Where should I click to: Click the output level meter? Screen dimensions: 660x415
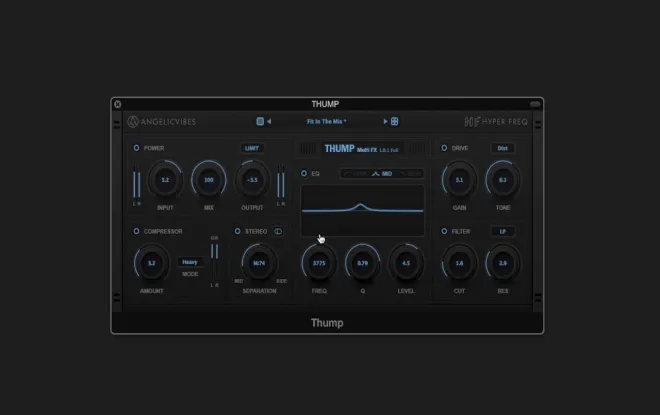[281, 182]
